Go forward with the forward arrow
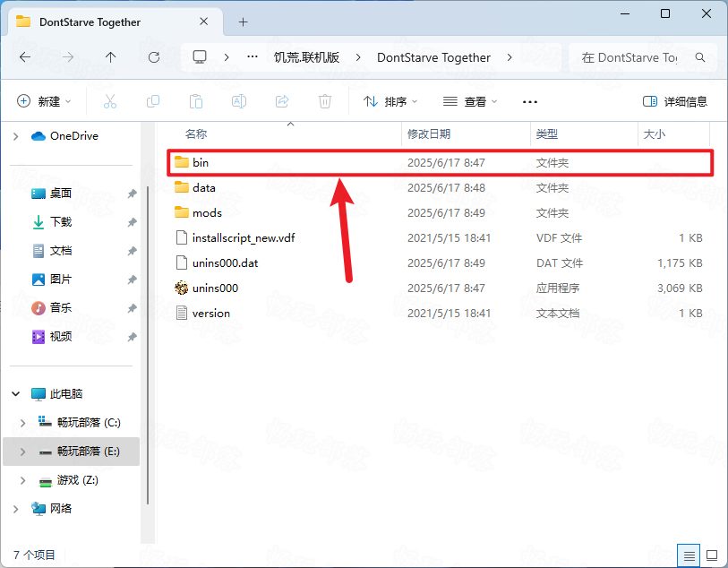Viewport: 728px width, 568px height. coord(68,57)
